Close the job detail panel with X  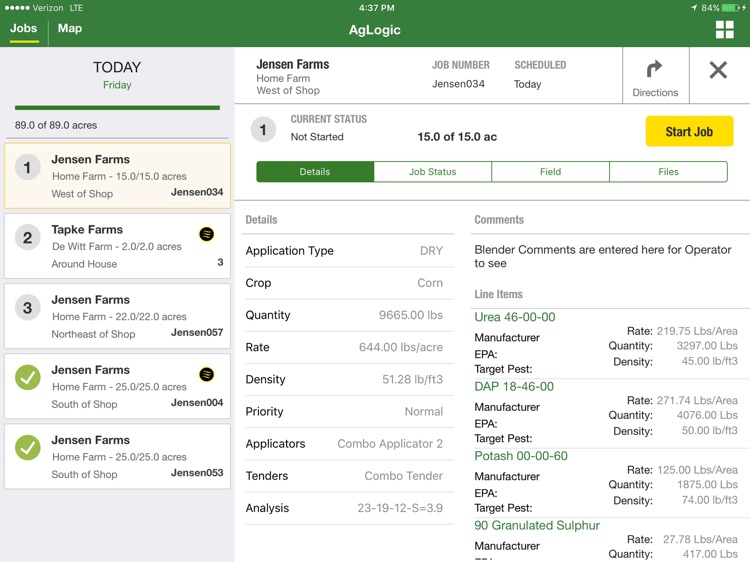pos(718,70)
